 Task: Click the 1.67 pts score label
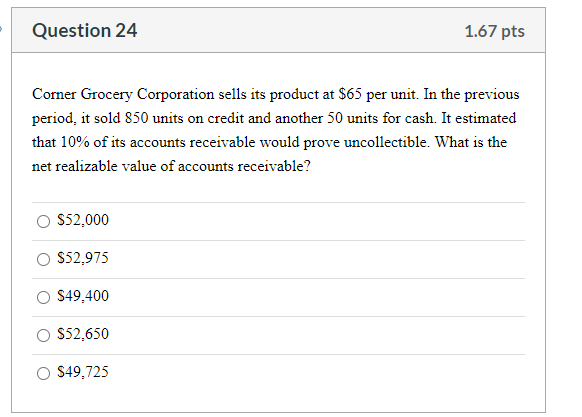click(x=495, y=31)
